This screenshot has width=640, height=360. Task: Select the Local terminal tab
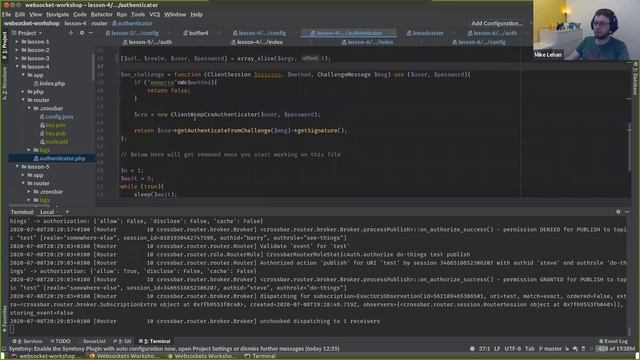tap(47, 212)
